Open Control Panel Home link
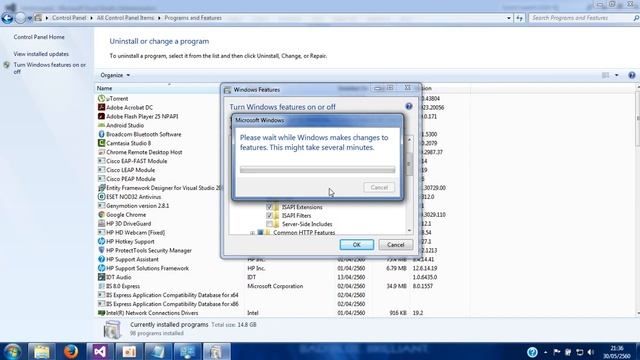The height and width of the screenshot is (360, 640). [39, 37]
